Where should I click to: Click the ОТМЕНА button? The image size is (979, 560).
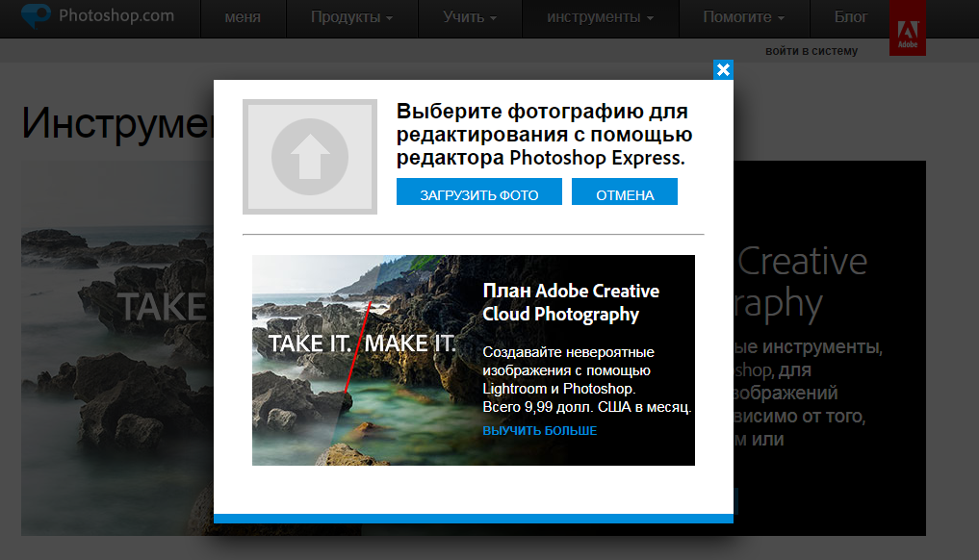click(625, 191)
